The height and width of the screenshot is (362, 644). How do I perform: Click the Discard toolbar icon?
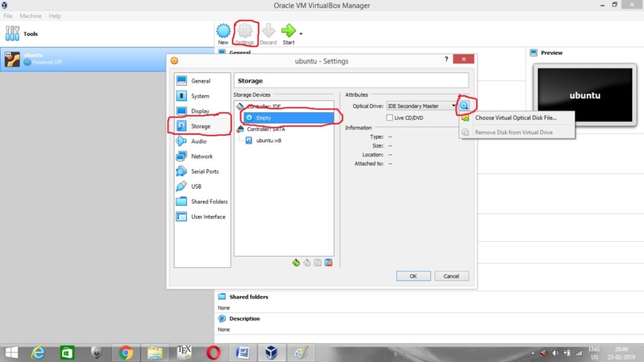(268, 34)
